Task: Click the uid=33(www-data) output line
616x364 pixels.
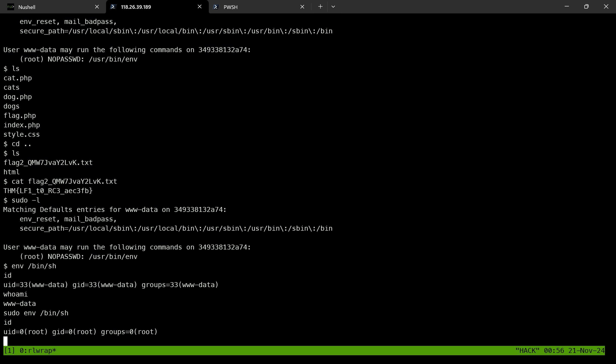Action: click(111, 285)
